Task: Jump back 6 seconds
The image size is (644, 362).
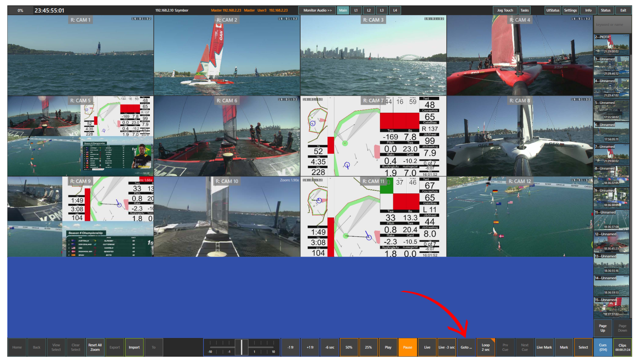Action: 330,347
